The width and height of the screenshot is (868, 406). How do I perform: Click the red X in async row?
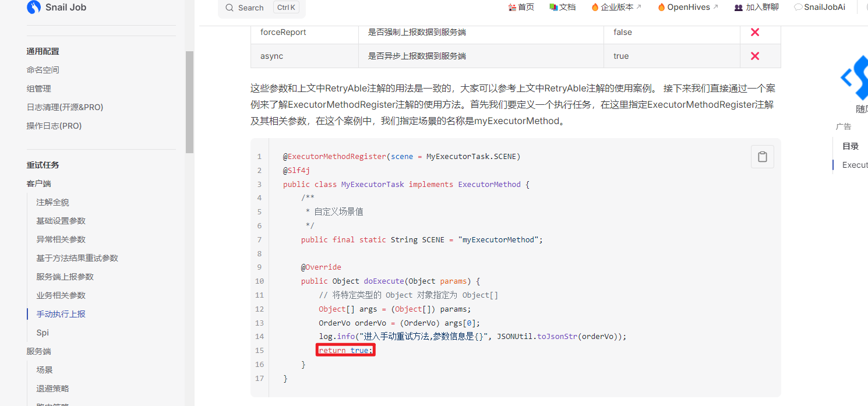[754, 56]
